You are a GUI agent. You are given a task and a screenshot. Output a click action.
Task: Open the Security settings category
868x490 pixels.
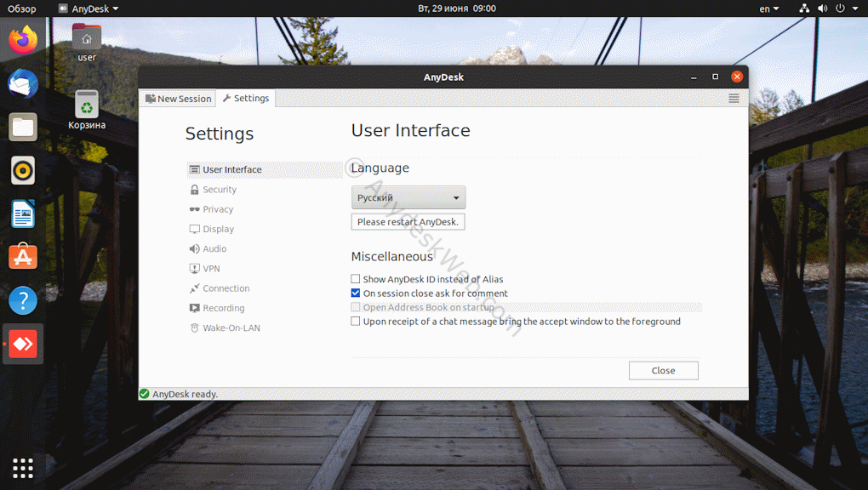(220, 190)
